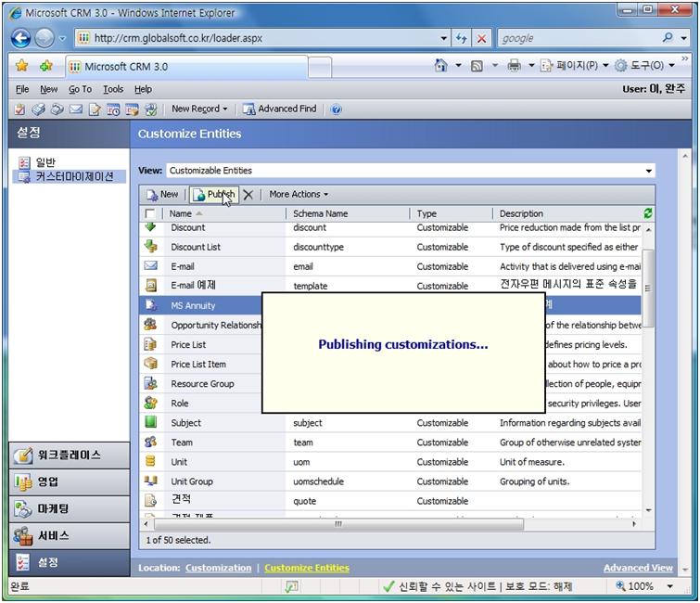
Task: Open the File menu
Action: pos(22,89)
